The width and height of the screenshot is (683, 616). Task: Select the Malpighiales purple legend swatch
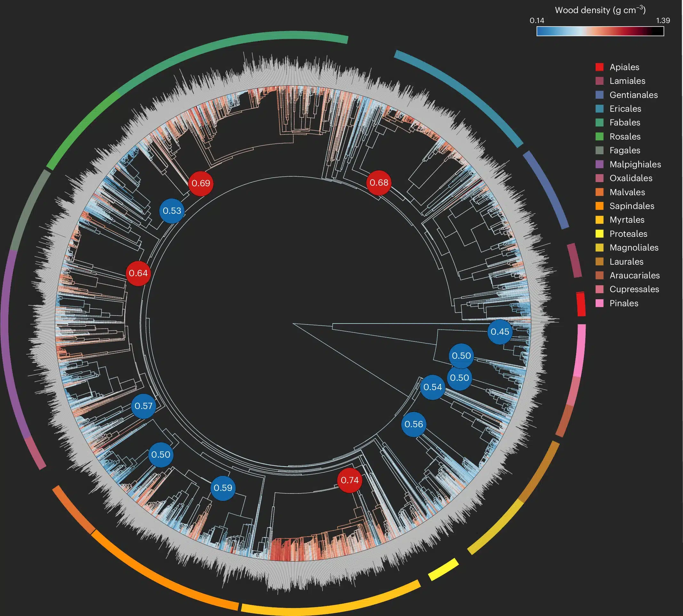599,164
